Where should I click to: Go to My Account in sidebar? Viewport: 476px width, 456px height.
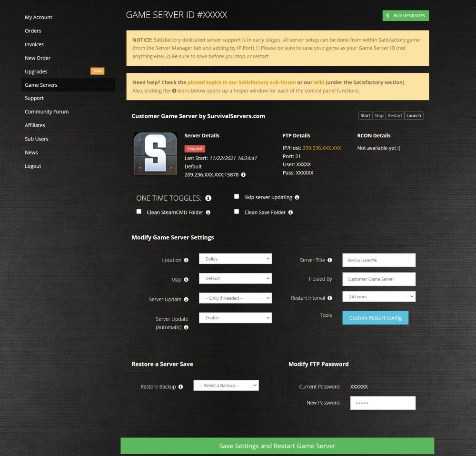point(38,17)
